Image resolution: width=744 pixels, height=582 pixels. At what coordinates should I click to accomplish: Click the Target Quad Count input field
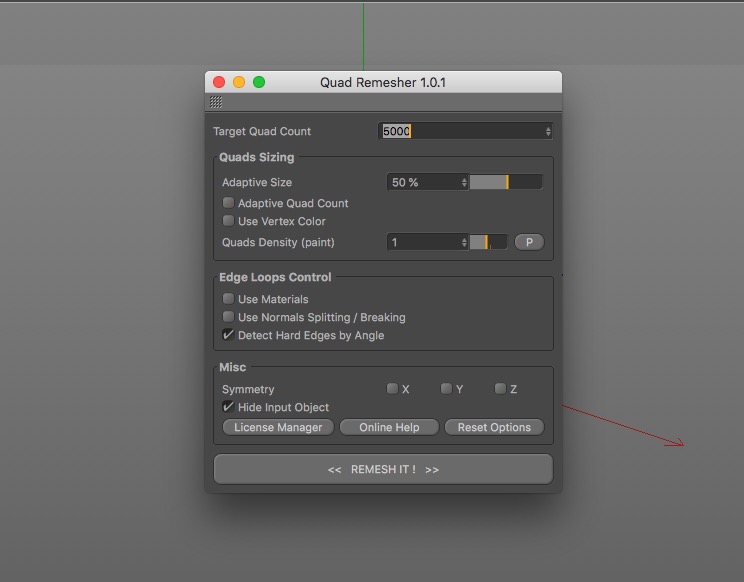tap(460, 131)
